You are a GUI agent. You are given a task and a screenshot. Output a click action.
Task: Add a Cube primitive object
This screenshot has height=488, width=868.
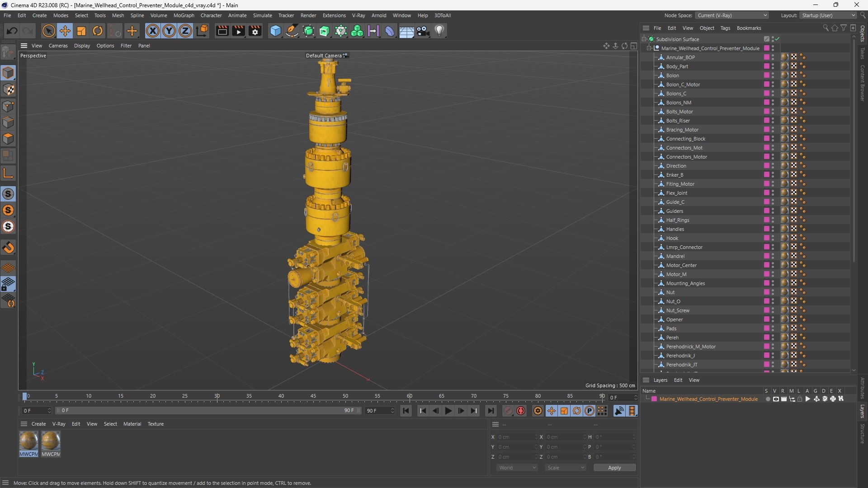coord(275,31)
